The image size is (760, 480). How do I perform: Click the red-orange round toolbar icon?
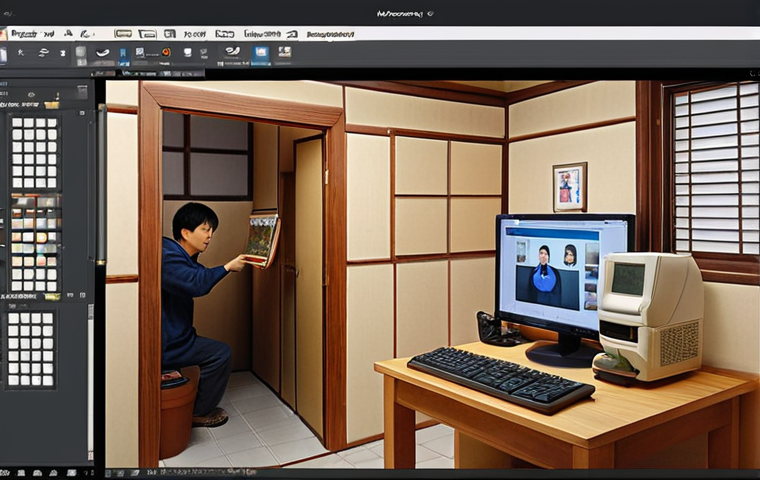[166, 51]
